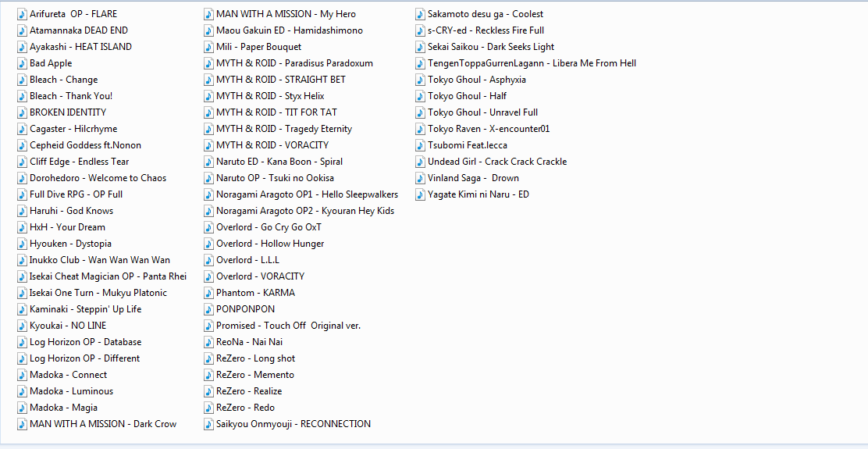Click the music icon next to PONPONPON
The height and width of the screenshot is (449, 868).
[x=208, y=309]
